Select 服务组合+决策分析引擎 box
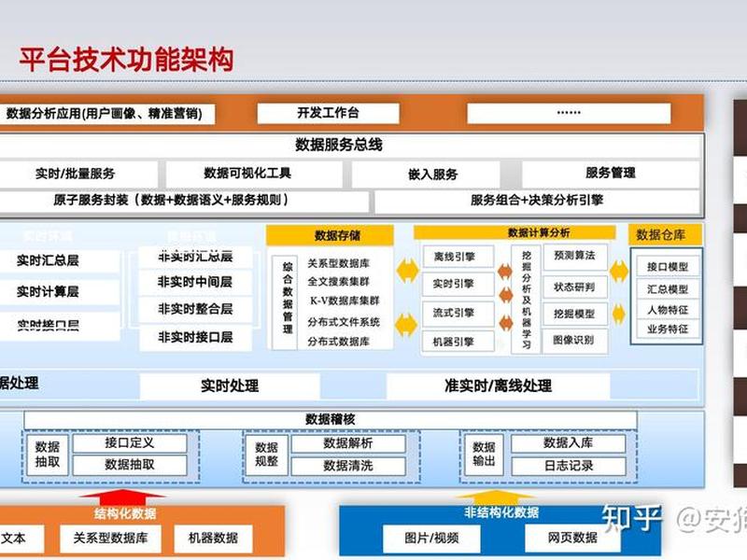This screenshot has width=747, height=560. point(537,201)
